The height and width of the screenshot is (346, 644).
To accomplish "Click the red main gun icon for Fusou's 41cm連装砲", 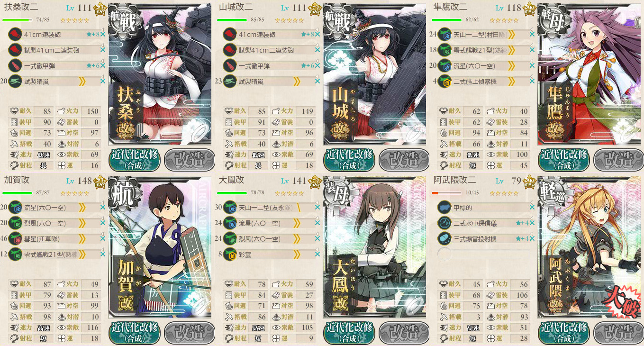I will click(15, 34).
